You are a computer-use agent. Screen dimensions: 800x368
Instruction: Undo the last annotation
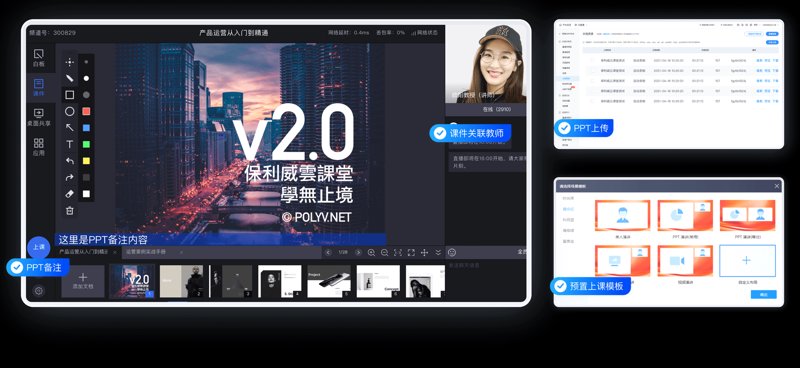70,161
